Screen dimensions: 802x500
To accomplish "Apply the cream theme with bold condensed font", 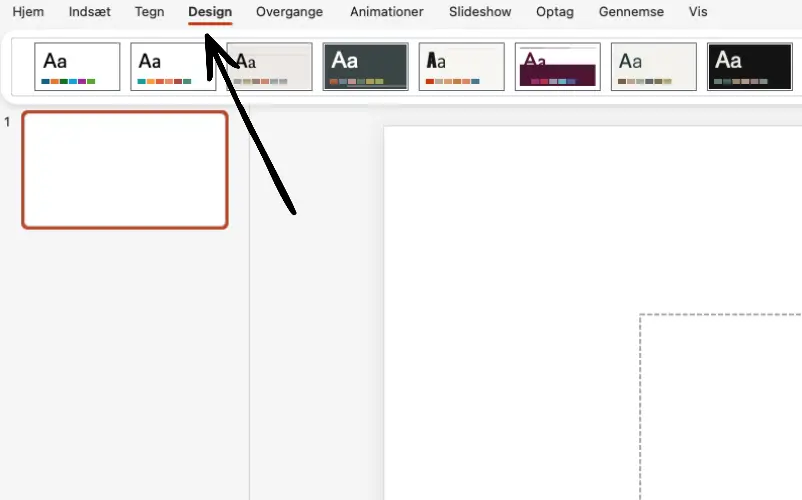I will click(x=462, y=66).
